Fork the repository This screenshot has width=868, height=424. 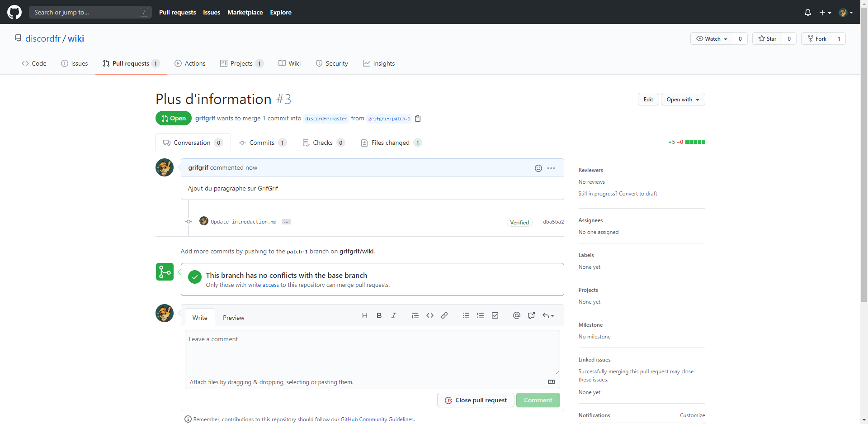[x=817, y=38]
